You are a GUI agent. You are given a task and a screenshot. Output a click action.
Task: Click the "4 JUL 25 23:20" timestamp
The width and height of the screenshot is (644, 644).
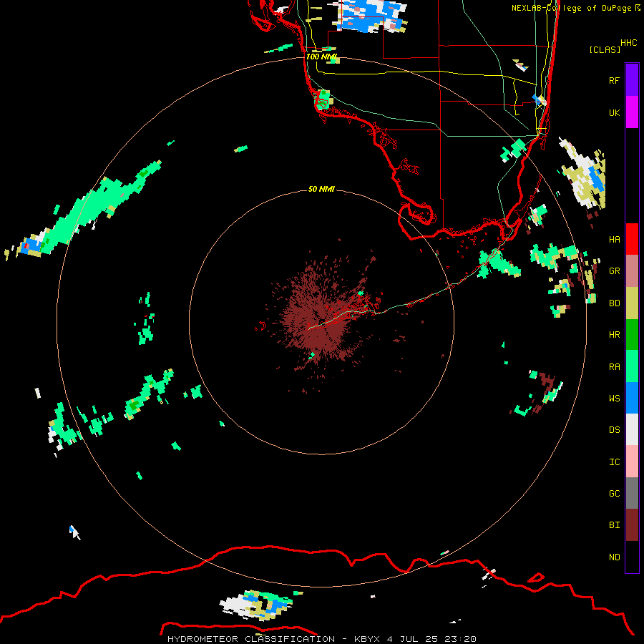tap(431, 639)
